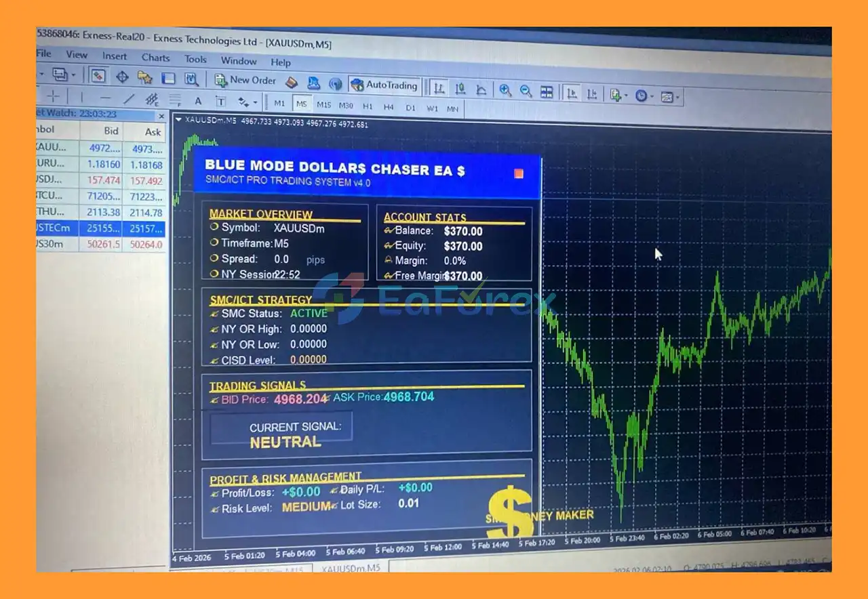
Task: Open the Insert menu
Action: pyautogui.click(x=115, y=56)
